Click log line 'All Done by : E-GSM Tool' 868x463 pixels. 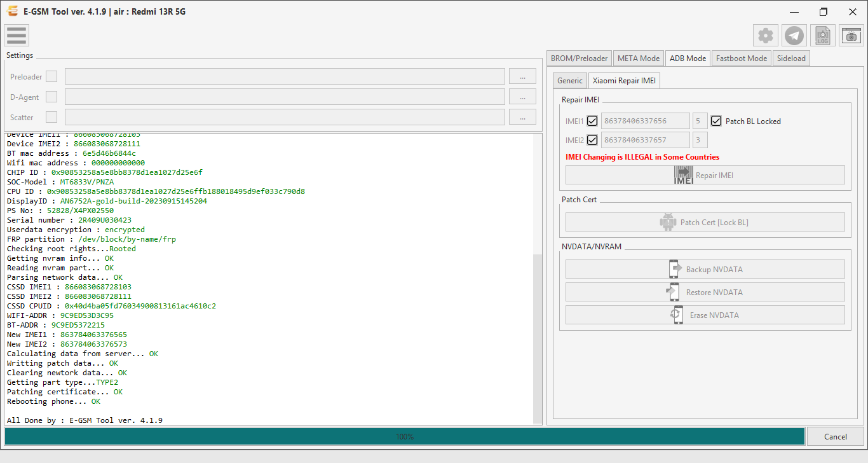pyautogui.click(x=85, y=420)
